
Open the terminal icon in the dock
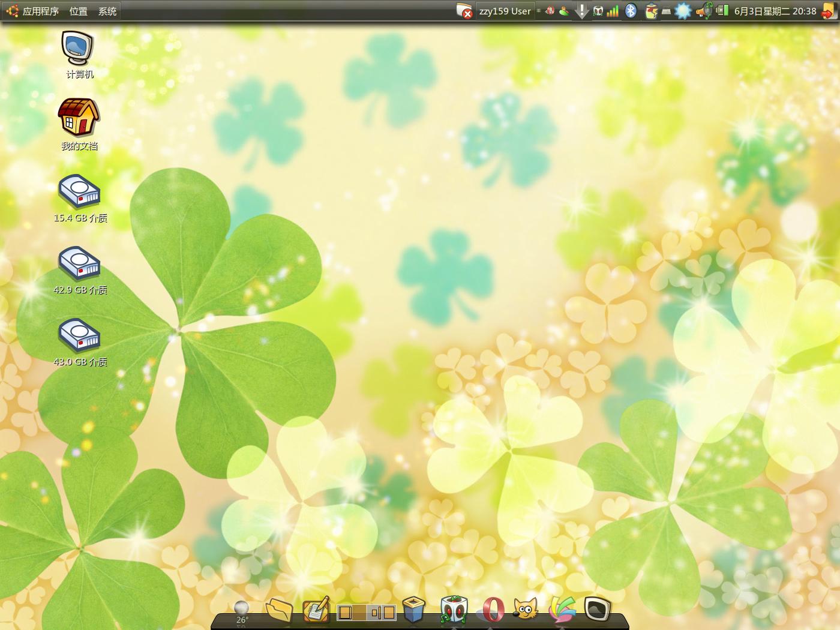coord(598,608)
